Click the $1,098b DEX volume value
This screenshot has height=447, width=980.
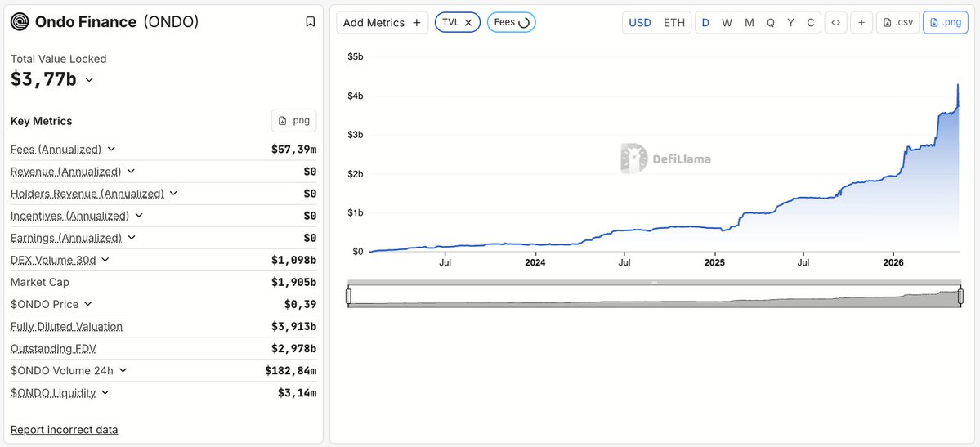tap(293, 260)
